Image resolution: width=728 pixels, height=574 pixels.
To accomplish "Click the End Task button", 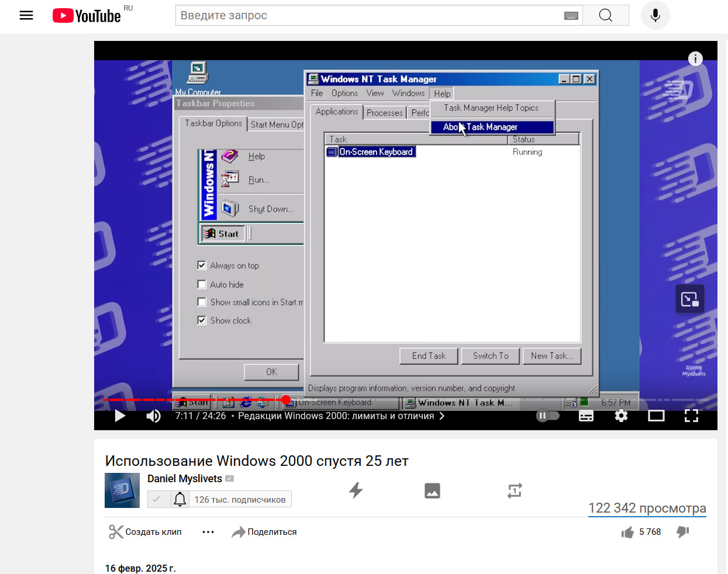I will tap(429, 356).
